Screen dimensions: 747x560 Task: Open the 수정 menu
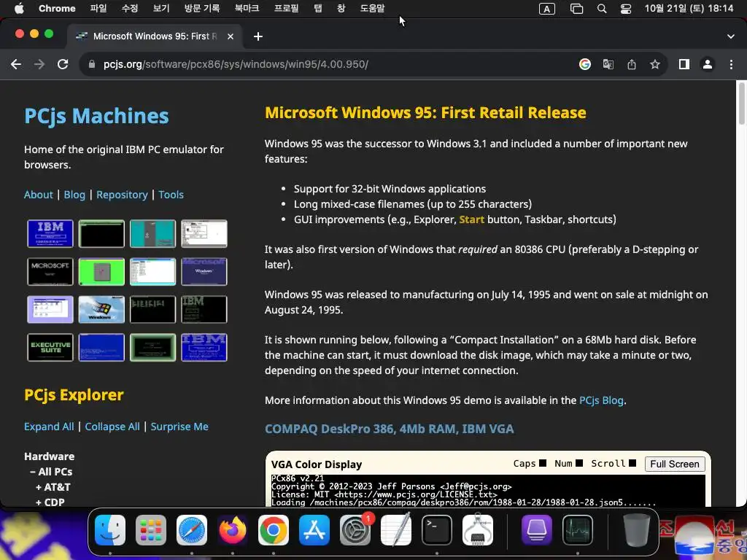point(130,8)
